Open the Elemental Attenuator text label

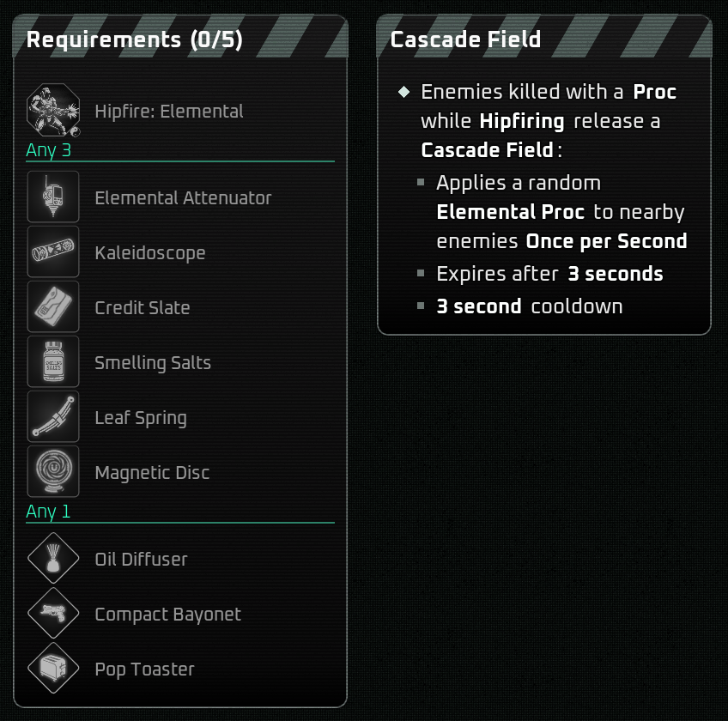[x=183, y=198]
